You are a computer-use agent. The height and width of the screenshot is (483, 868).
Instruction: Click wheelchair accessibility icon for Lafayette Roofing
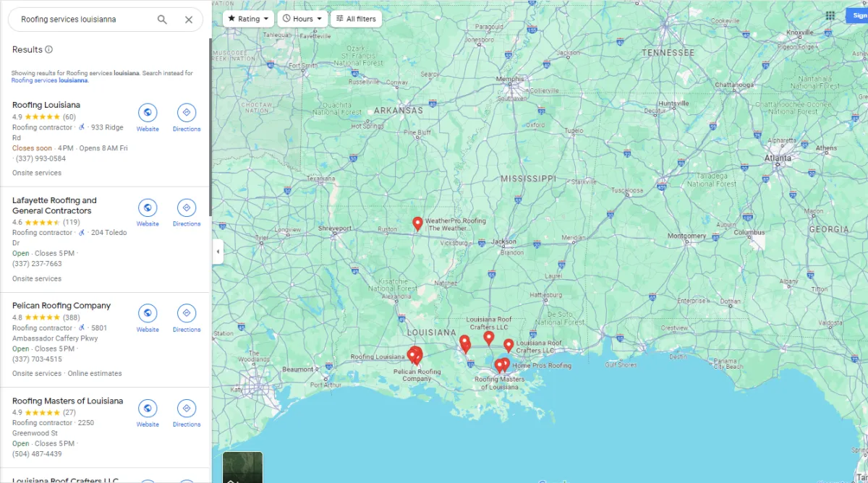tap(82, 233)
